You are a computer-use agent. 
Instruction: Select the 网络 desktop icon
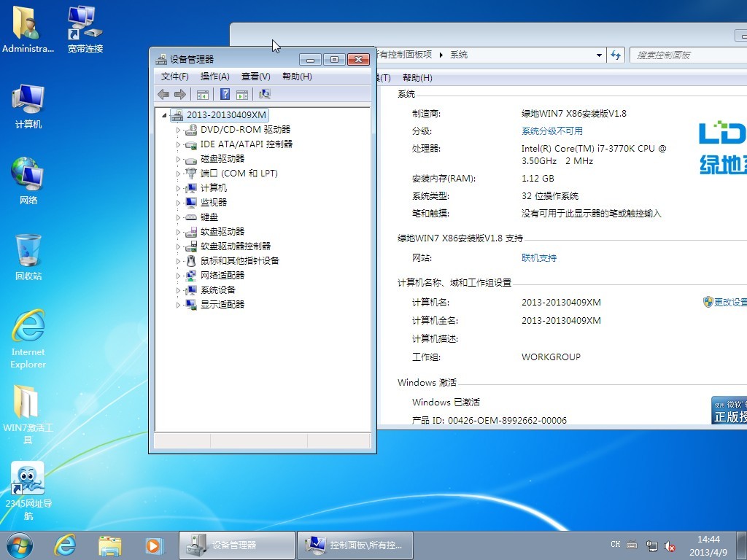pos(28,181)
